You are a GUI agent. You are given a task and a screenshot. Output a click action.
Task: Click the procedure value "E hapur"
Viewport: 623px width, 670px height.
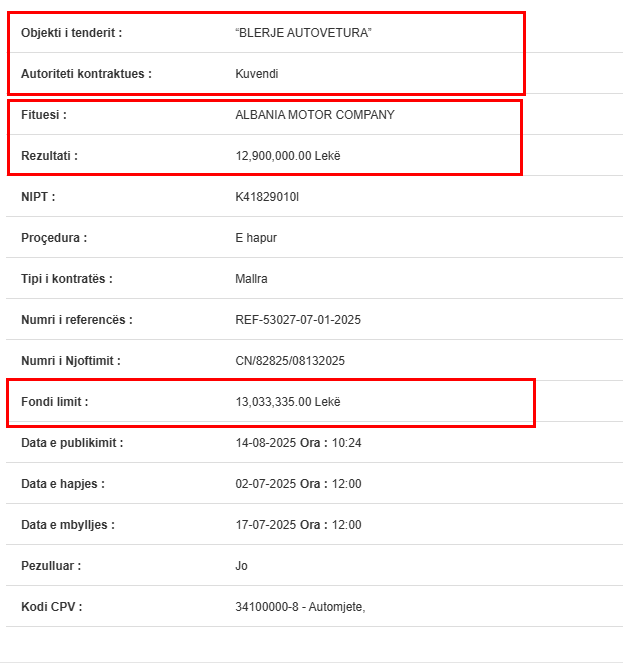click(256, 238)
